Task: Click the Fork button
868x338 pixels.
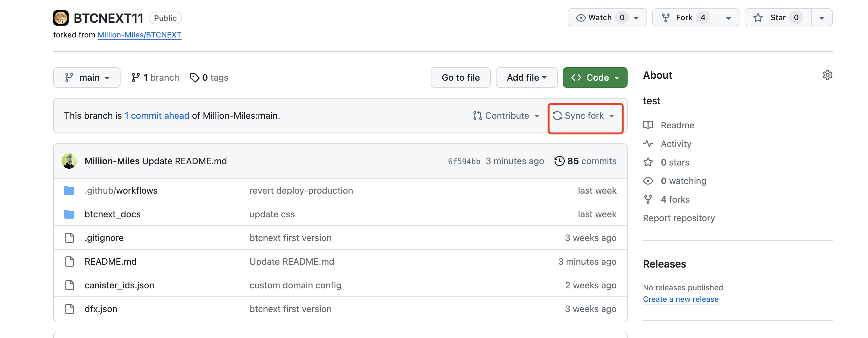Action: [685, 18]
